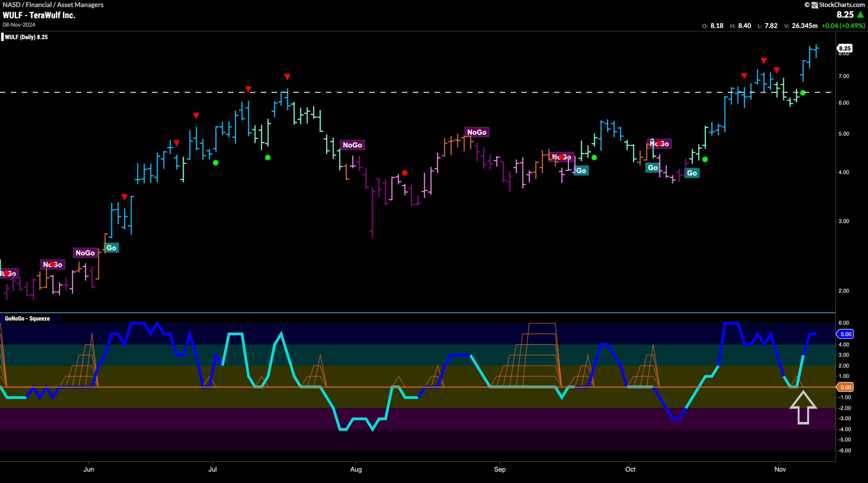Screen dimensions: 868x483
Task: Click the Sep label on time axis
Action: [x=500, y=469]
